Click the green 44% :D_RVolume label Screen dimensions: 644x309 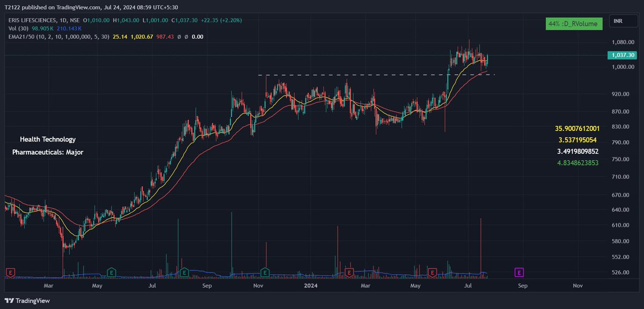[575, 24]
